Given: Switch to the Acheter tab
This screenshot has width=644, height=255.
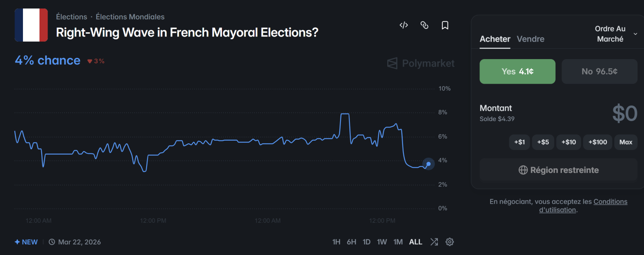Looking at the screenshot, I should [x=495, y=39].
